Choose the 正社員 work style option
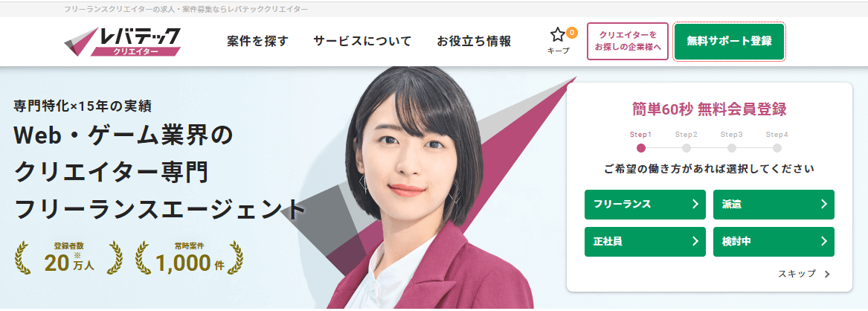The height and width of the screenshot is (311, 868). click(645, 241)
